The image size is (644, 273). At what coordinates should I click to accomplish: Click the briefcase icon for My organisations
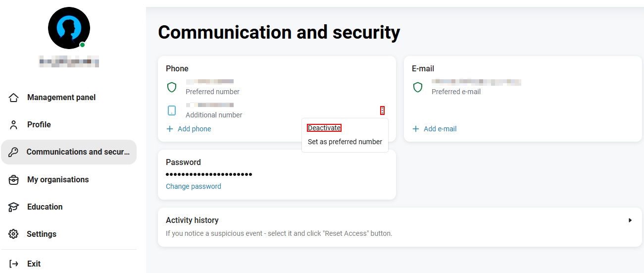pyautogui.click(x=14, y=180)
